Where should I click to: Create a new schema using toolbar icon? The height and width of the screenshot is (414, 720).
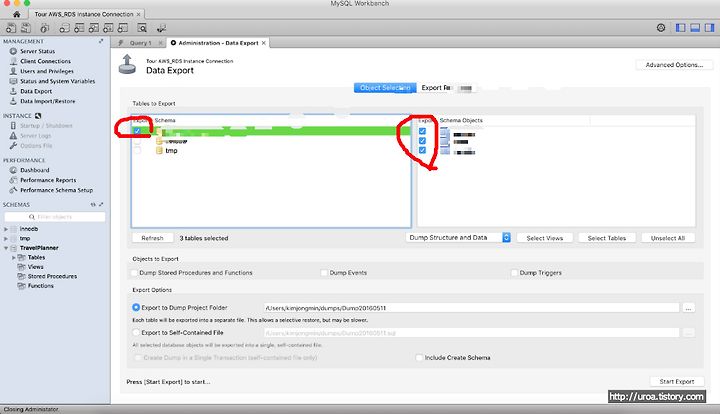tap(65, 28)
